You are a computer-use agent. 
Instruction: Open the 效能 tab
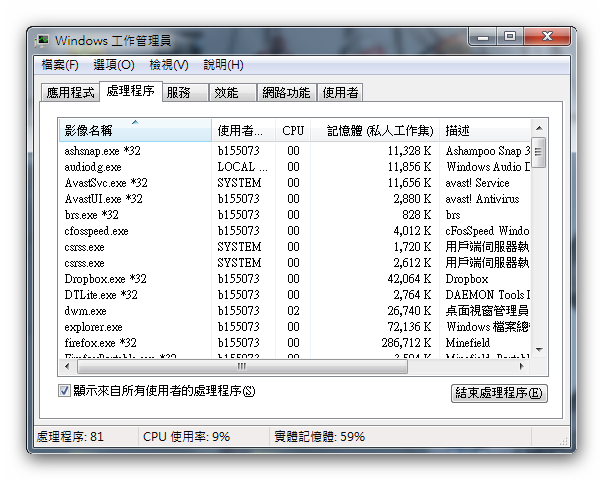[233, 92]
